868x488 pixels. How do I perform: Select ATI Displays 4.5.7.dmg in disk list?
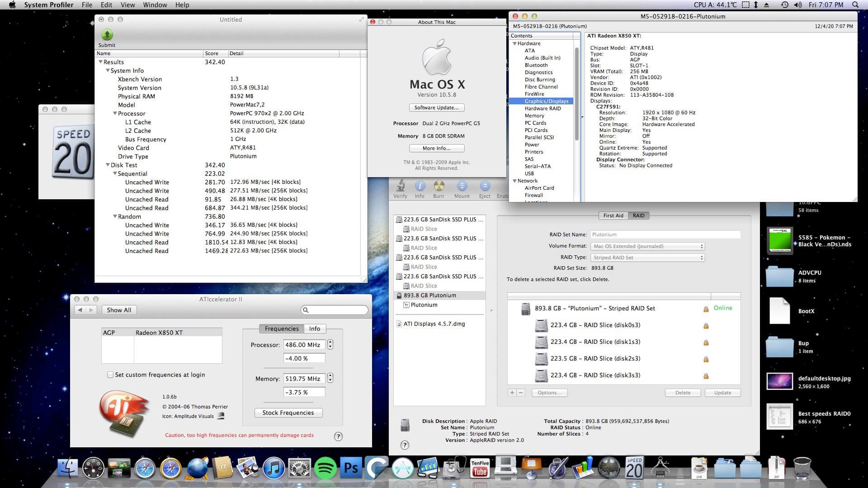[x=434, y=324]
